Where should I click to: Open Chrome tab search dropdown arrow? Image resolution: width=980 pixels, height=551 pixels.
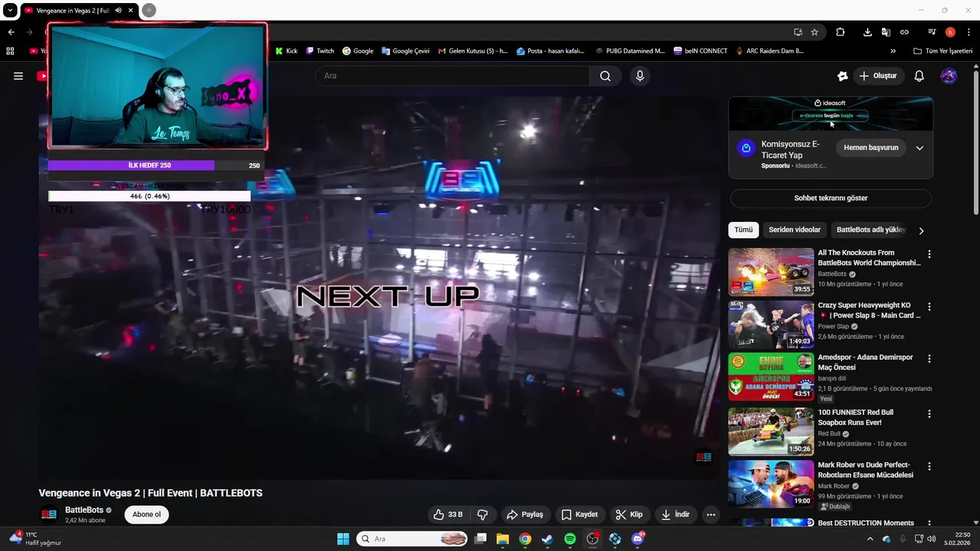tap(10, 10)
